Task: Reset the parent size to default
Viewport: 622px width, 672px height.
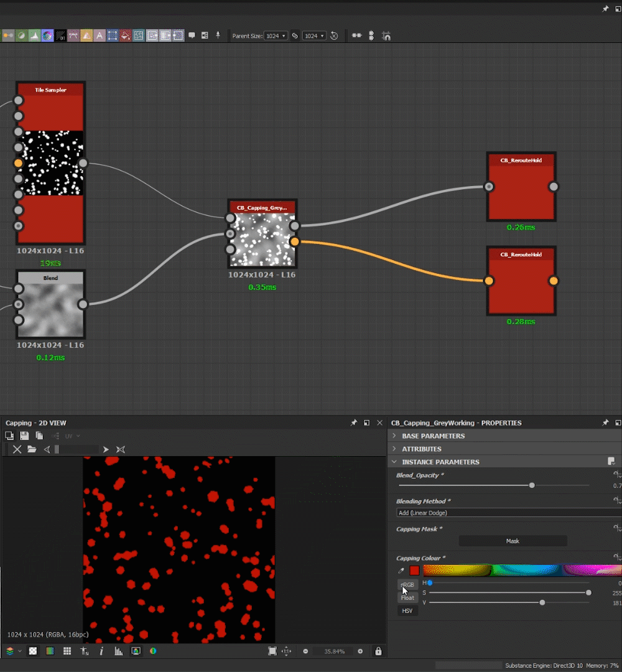Action: (334, 36)
